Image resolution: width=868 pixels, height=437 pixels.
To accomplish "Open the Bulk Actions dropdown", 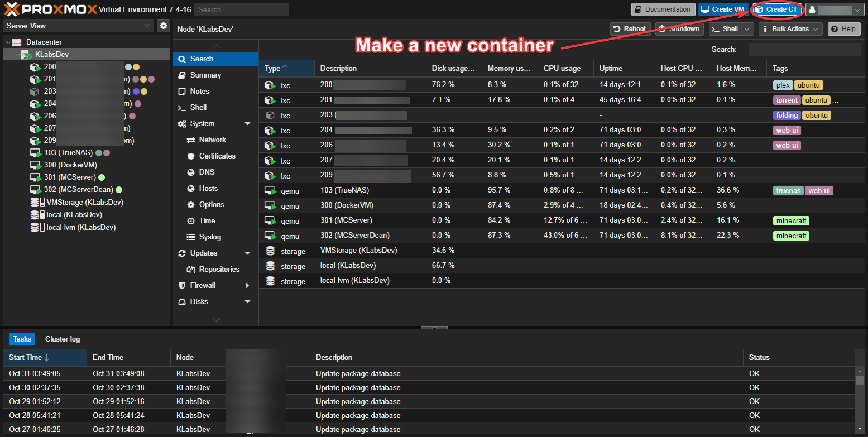I will 790,29.
